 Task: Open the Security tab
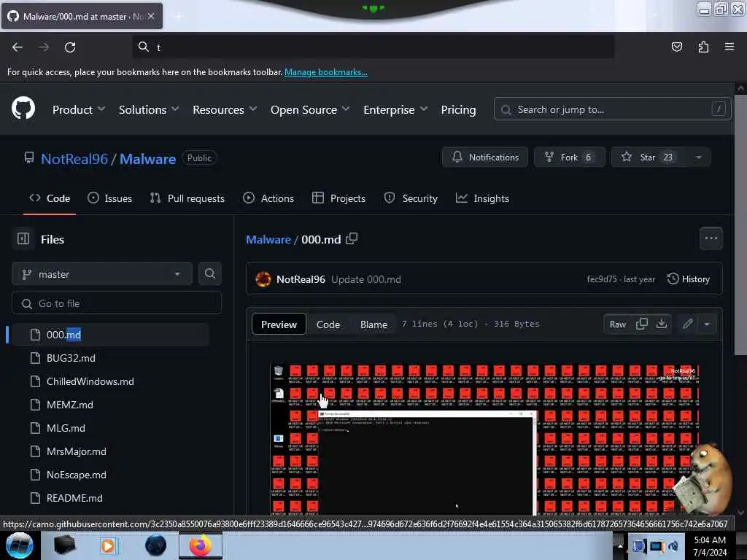pyautogui.click(x=411, y=198)
